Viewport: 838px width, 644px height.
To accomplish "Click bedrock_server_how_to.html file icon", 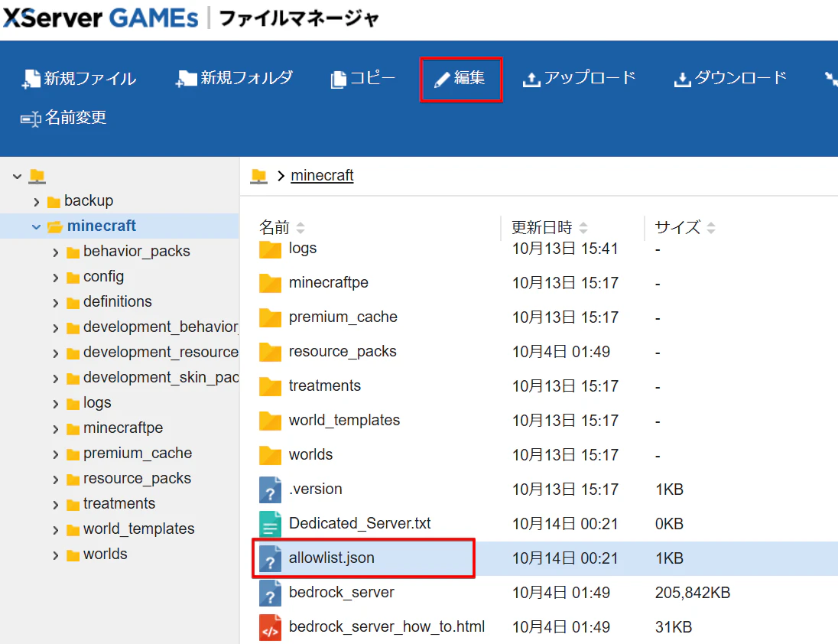I will 271,627.
